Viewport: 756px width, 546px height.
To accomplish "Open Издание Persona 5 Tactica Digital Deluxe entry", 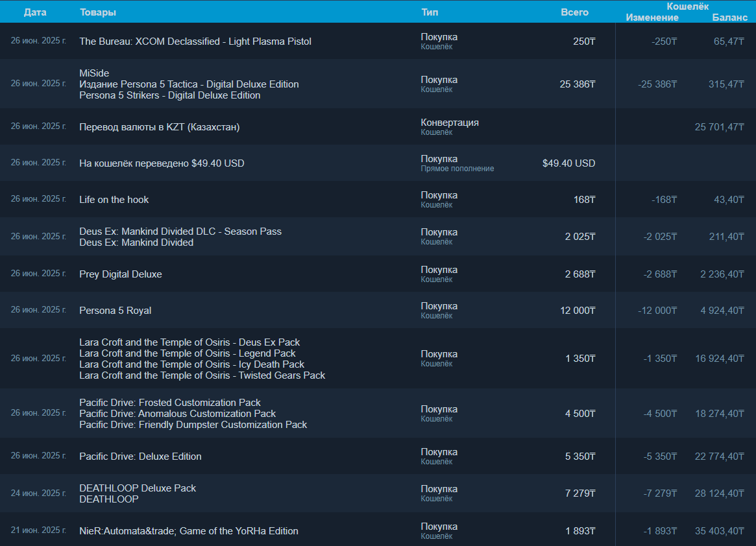I will pyautogui.click(x=189, y=84).
